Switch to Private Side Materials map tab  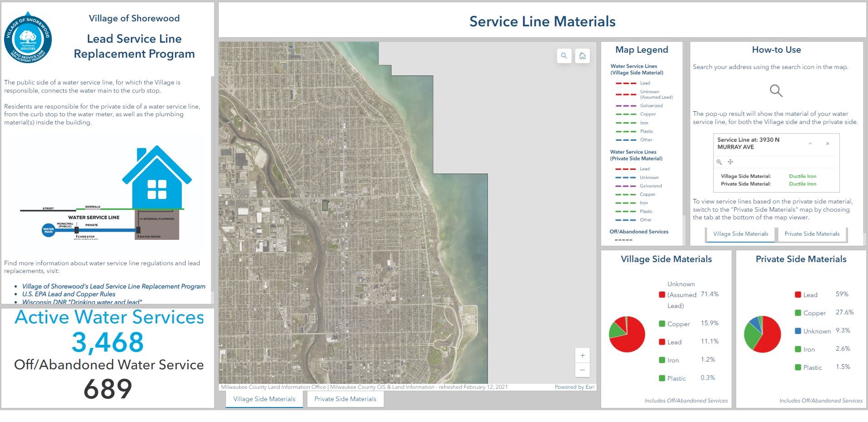coord(345,399)
